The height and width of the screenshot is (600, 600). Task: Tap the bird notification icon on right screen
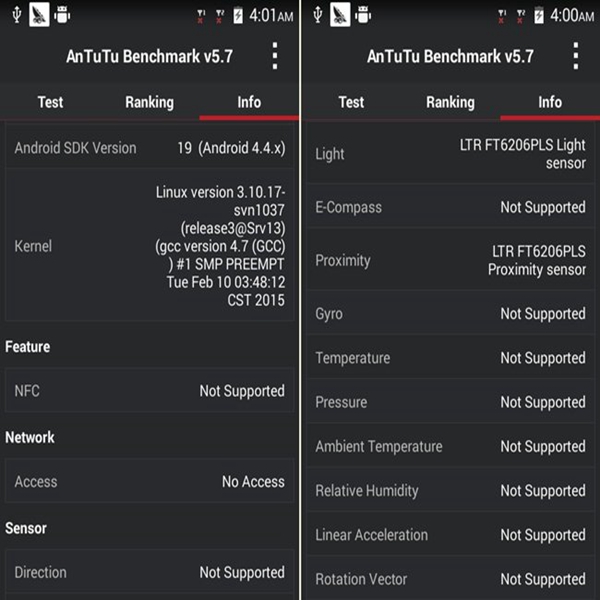coord(341,15)
